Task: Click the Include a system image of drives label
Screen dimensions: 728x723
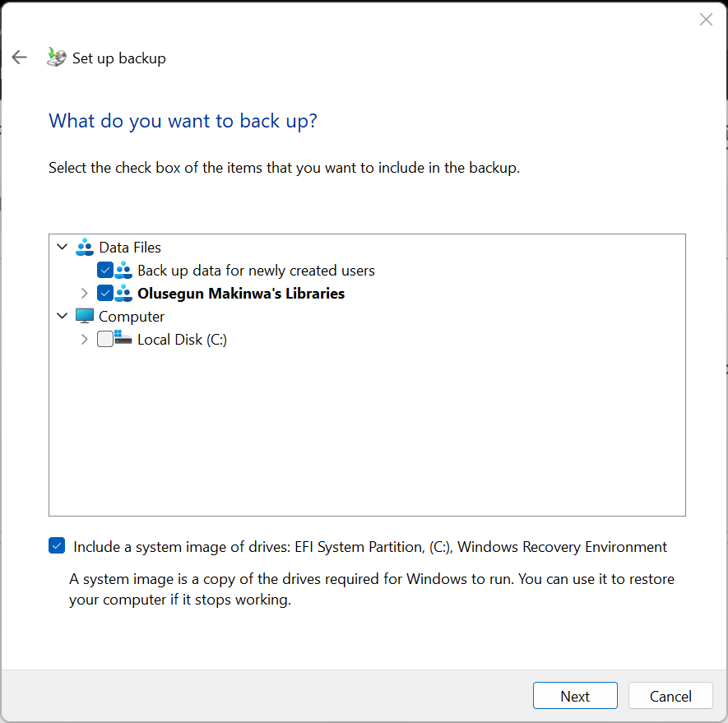Action: click(370, 546)
